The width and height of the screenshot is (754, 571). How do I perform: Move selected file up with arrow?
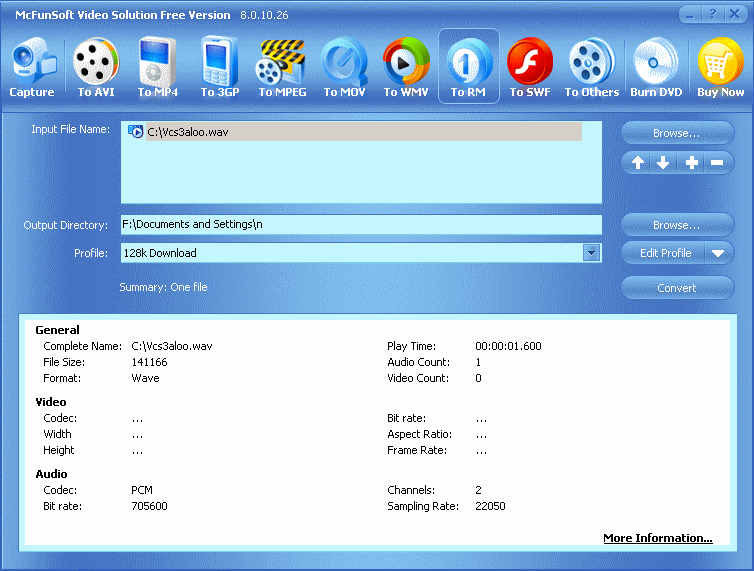(x=638, y=163)
